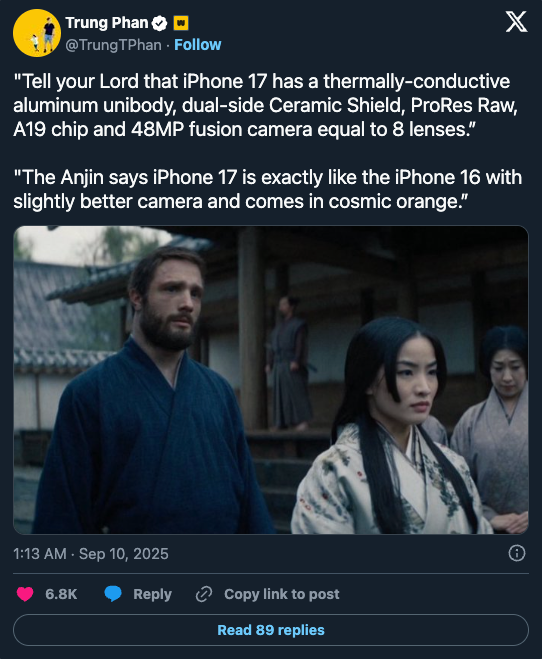Select Copy link to post text
This screenshot has width=542, height=659.
(x=282, y=594)
